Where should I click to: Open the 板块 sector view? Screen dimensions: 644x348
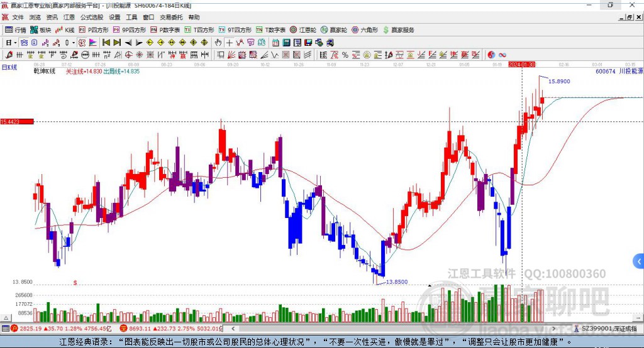click(41, 30)
